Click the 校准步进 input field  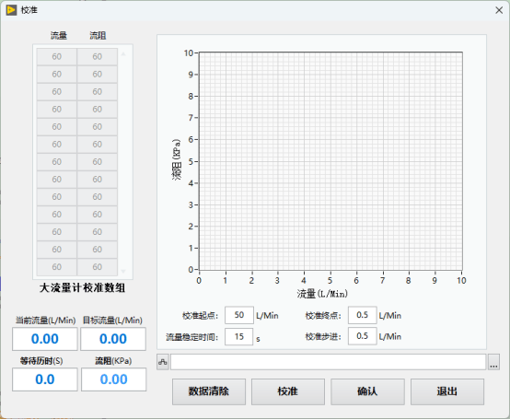coord(363,336)
